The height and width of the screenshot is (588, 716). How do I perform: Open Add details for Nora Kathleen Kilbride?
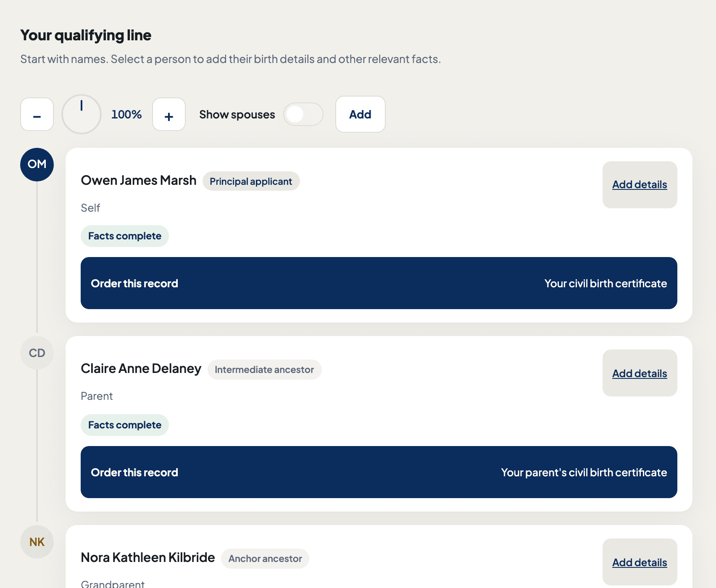tap(640, 562)
